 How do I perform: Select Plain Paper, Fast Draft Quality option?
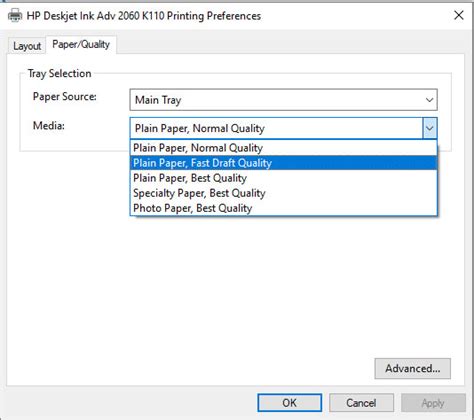click(283, 163)
